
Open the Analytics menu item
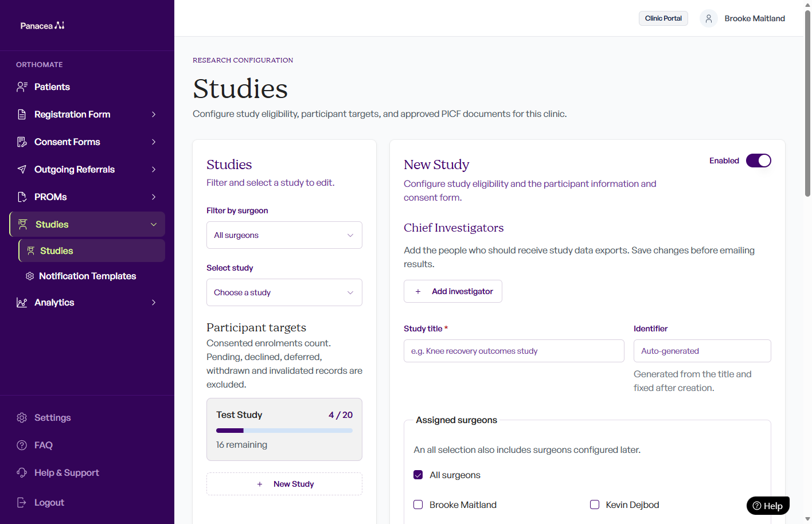(87, 302)
